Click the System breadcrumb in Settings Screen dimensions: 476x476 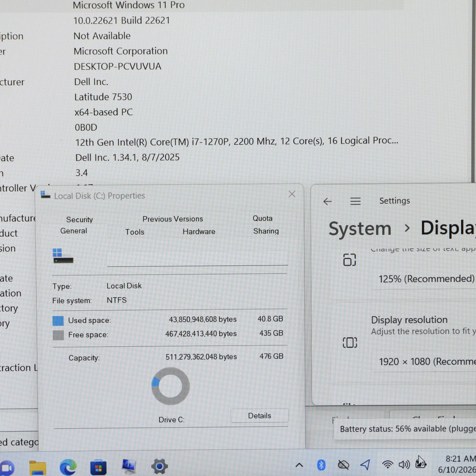coord(360,228)
